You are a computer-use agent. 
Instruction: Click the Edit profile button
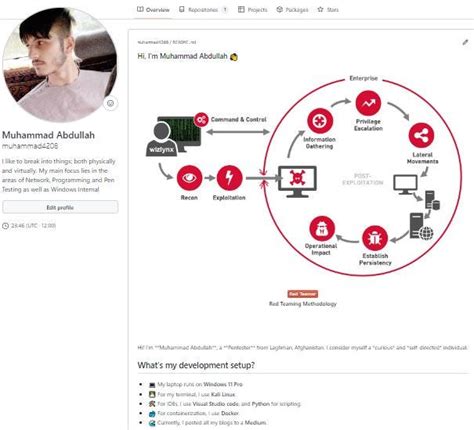pos(60,207)
